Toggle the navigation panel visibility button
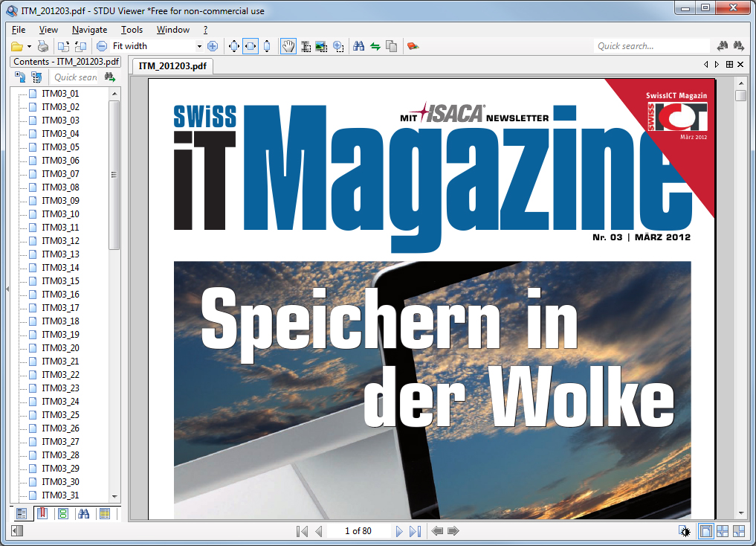This screenshot has height=546, width=756. point(17,531)
